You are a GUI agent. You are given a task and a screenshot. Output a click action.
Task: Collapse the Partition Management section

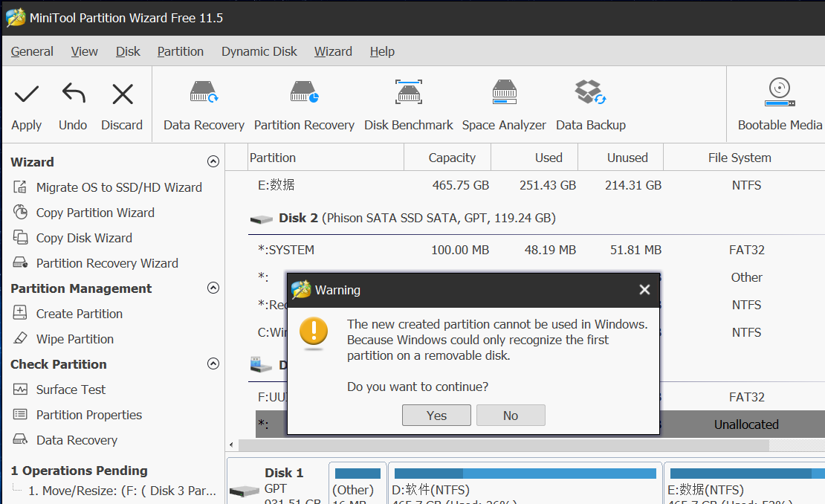[x=213, y=288]
